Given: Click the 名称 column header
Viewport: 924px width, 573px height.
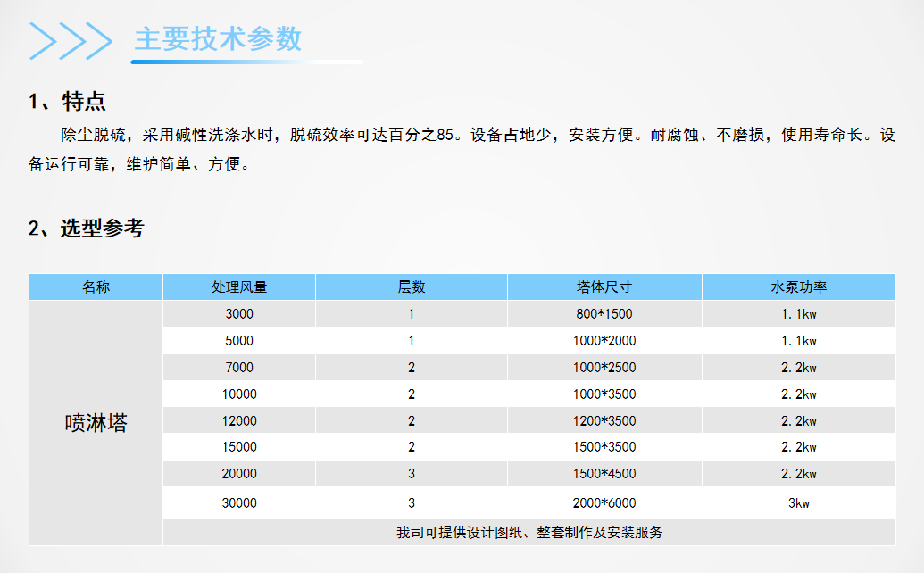Looking at the screenshot, I should 96,287.
